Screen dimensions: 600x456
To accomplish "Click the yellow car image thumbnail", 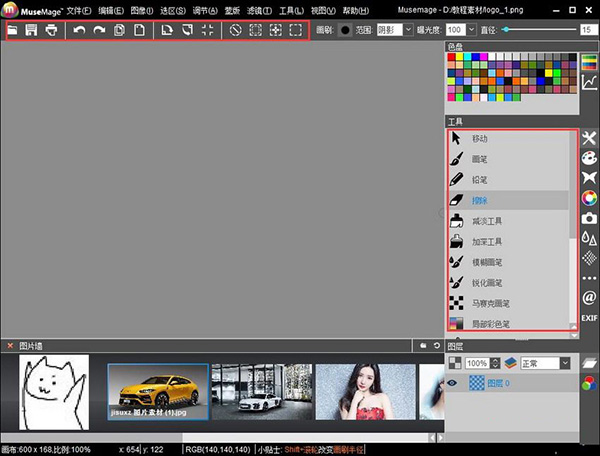I will point(158,390).
